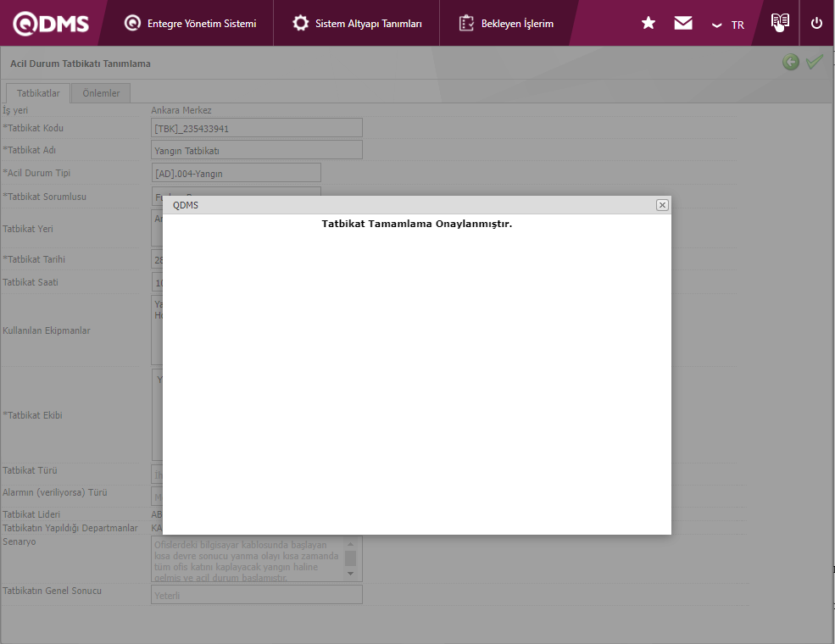Click the Senaryo scrollbar up arrow

coord(350,543)
